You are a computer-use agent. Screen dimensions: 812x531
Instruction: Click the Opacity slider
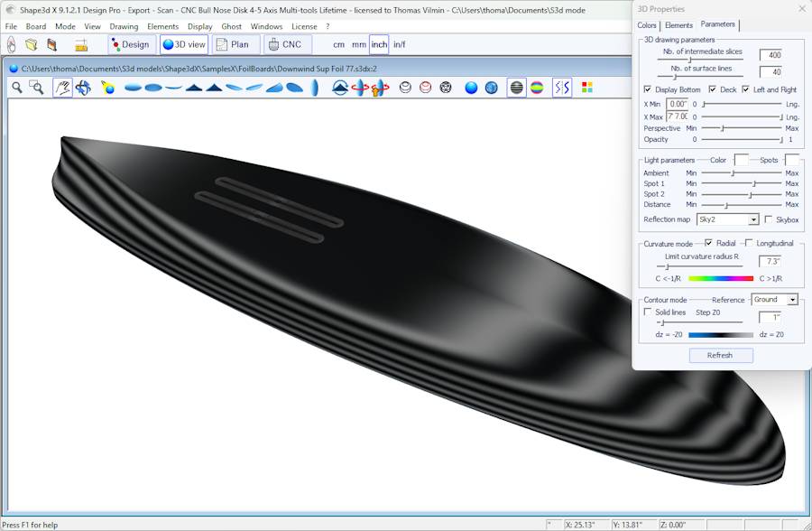(x=743, y=140)
